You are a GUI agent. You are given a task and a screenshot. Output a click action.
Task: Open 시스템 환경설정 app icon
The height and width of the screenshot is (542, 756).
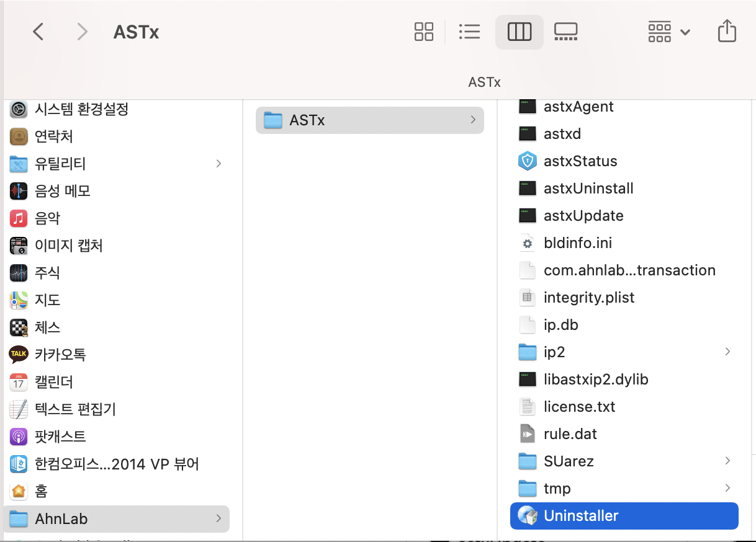(x=19, y=110)
